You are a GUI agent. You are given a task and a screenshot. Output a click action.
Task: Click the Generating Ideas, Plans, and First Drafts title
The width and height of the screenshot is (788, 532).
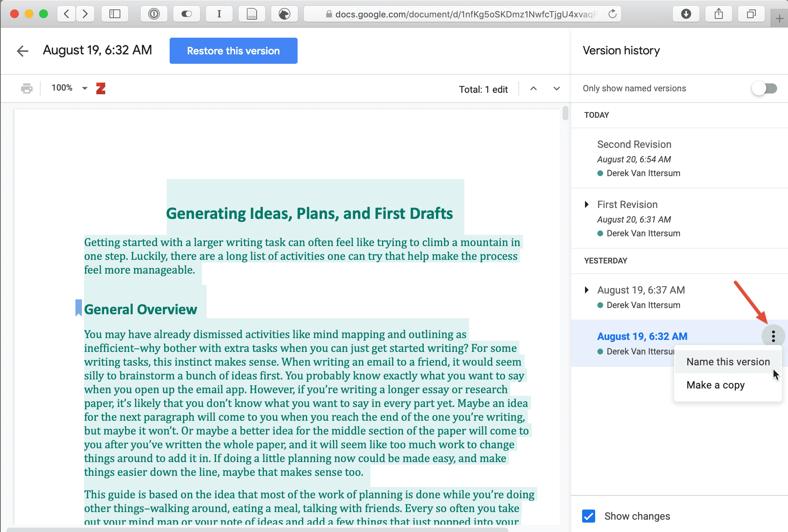click(x=310, y=213)
